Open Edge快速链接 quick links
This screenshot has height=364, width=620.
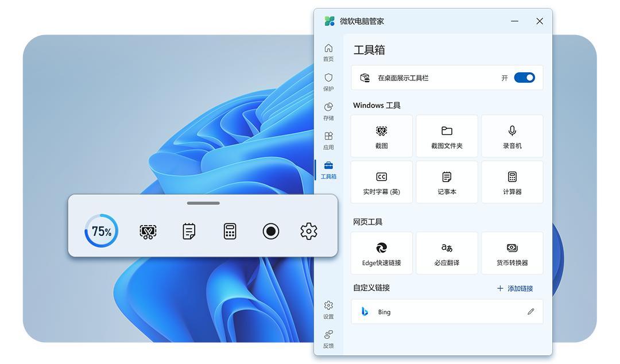(381, 253)
